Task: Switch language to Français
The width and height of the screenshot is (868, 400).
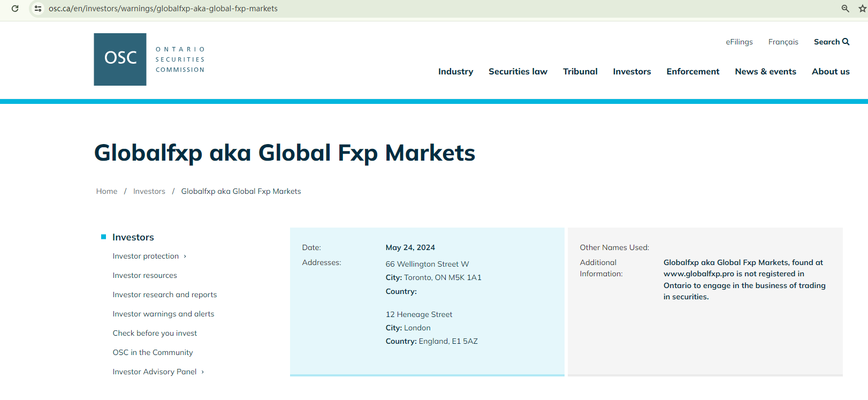Action: (783, 42)
